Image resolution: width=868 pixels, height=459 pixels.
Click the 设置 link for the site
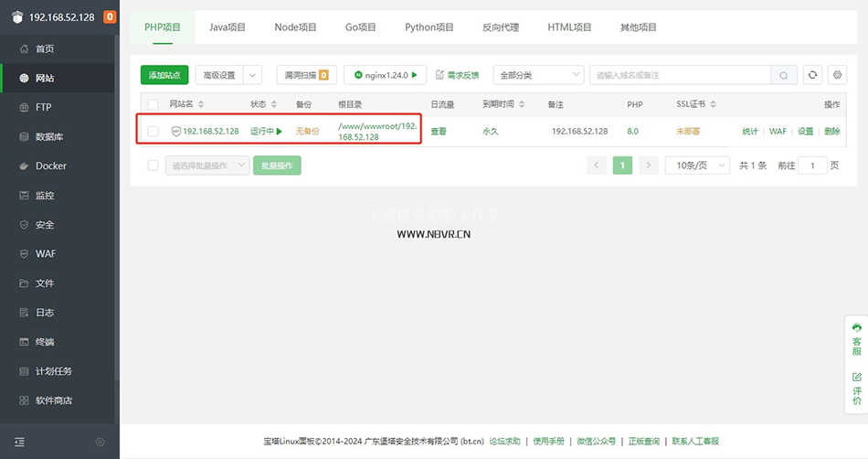(x=805, y=132)
